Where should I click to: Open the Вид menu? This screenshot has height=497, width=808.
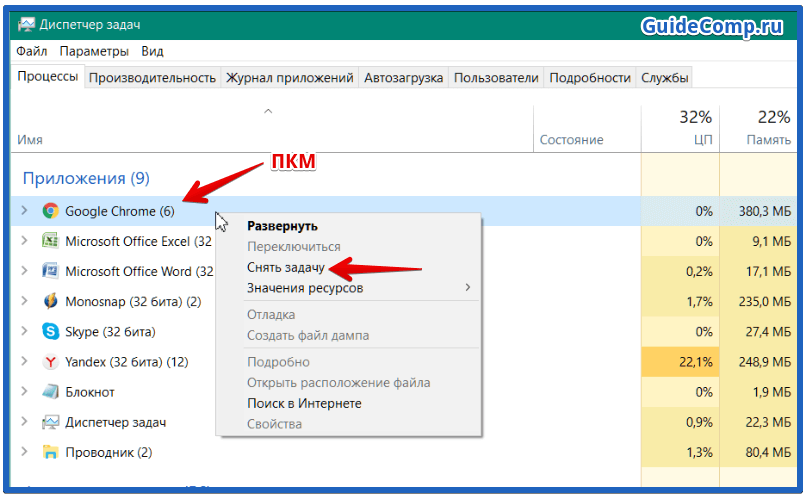(152, 51)
